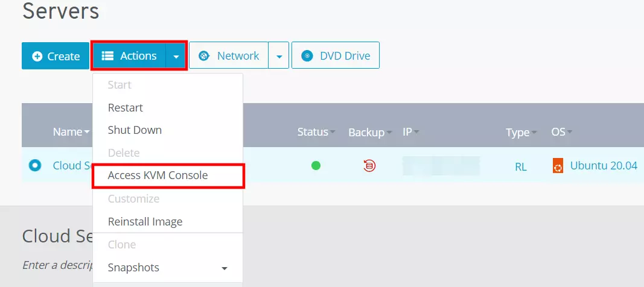Click the blurred IP address cell
The height and width of the screenshot is (287, 644).
tap(441, 166)
